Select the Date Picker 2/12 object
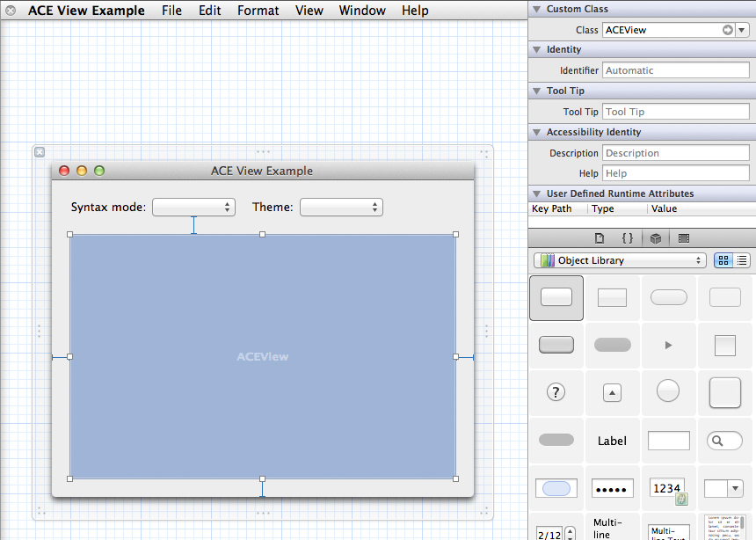 (x=556, y=529)
